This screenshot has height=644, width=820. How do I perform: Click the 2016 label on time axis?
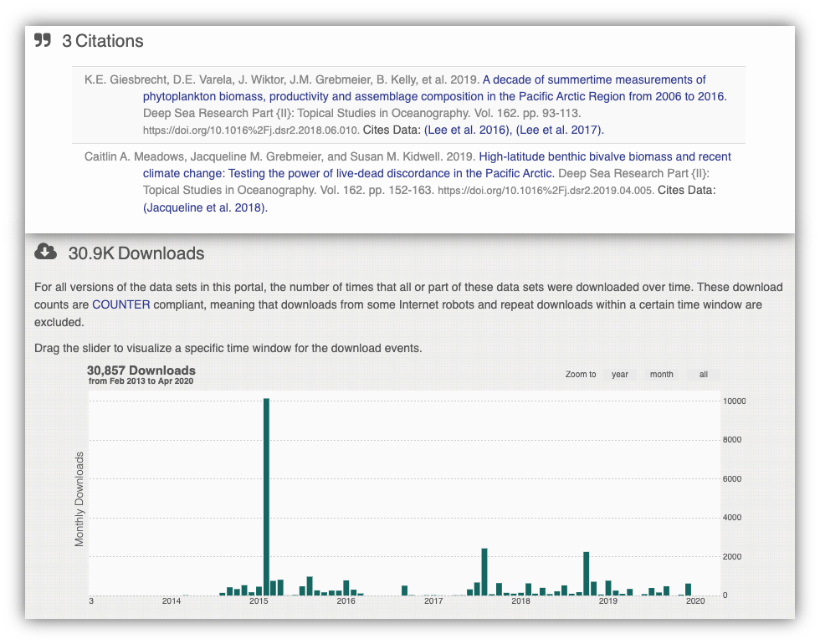(x=346, y=601)
